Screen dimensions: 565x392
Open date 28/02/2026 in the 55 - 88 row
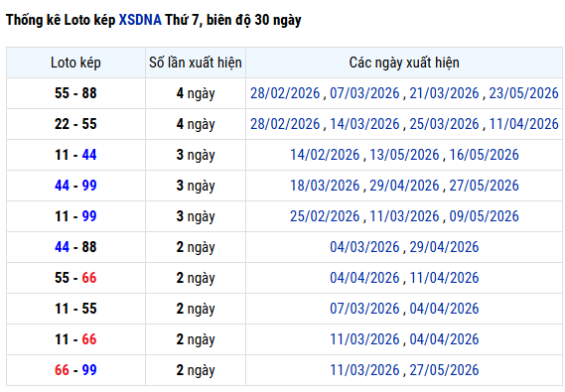point(285,93)
